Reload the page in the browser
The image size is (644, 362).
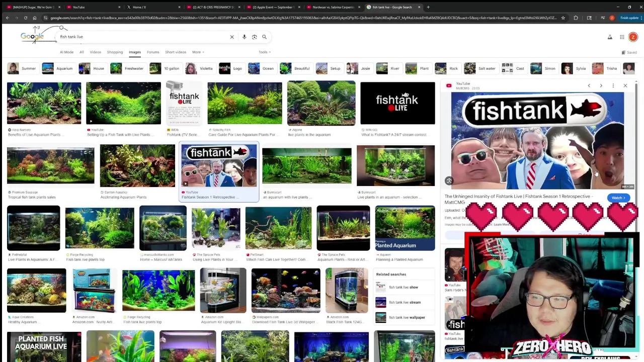25,18
